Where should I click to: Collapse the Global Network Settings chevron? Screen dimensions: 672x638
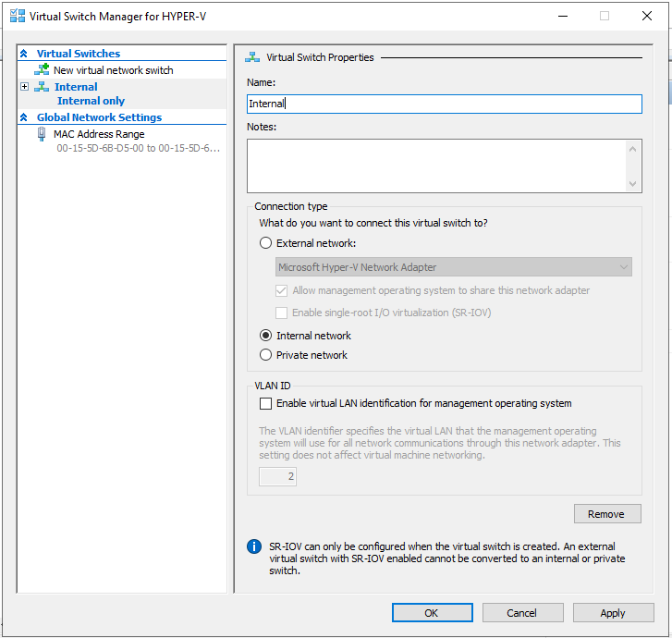coord(24,117)
